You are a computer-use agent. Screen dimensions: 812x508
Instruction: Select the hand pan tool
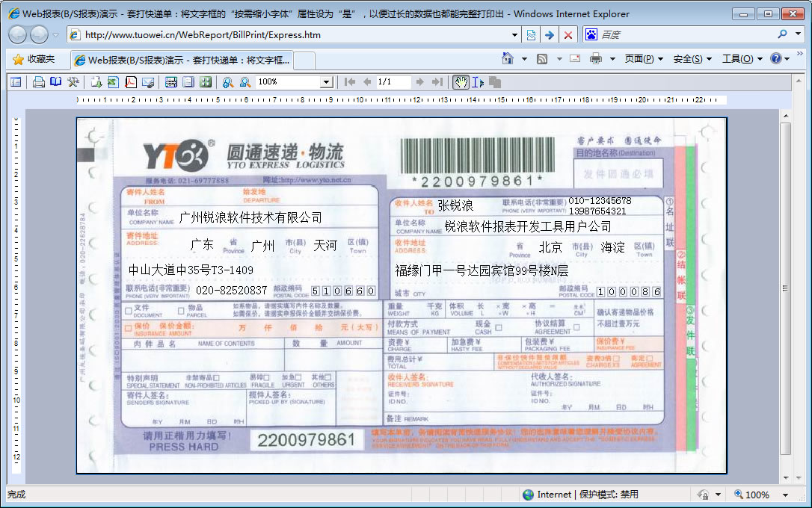click(461, 82)
